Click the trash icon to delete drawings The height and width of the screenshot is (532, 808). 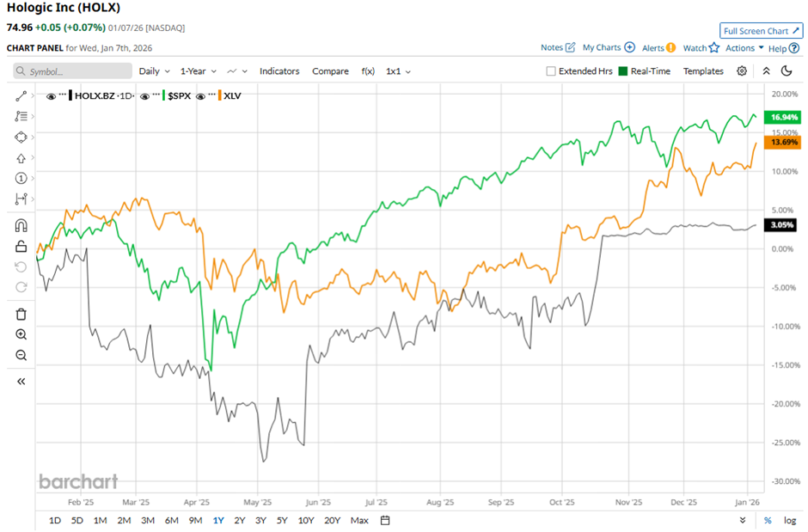pos(21,314)
